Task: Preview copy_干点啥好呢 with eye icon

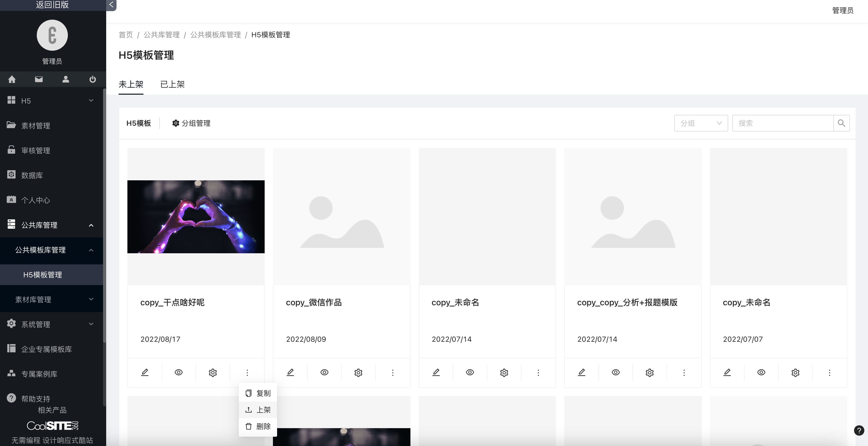Action: (179, 372)
